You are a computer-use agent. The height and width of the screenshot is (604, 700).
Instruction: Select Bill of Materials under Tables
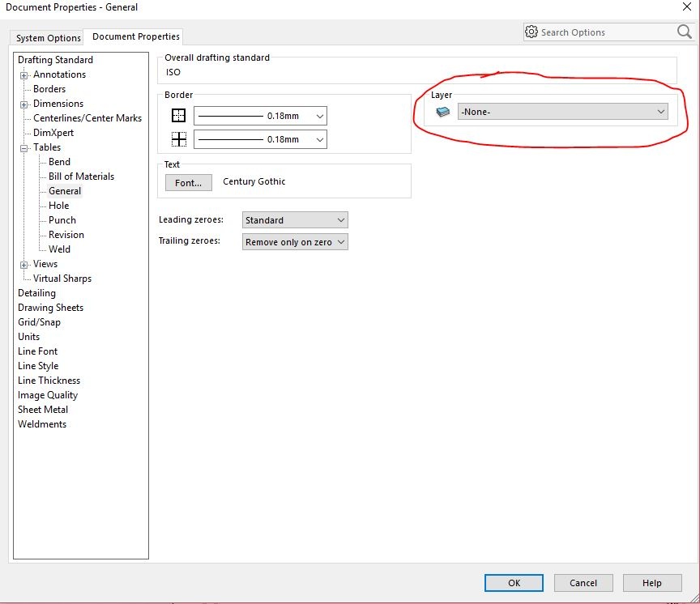pyautogui.click(x=81, y=177)
